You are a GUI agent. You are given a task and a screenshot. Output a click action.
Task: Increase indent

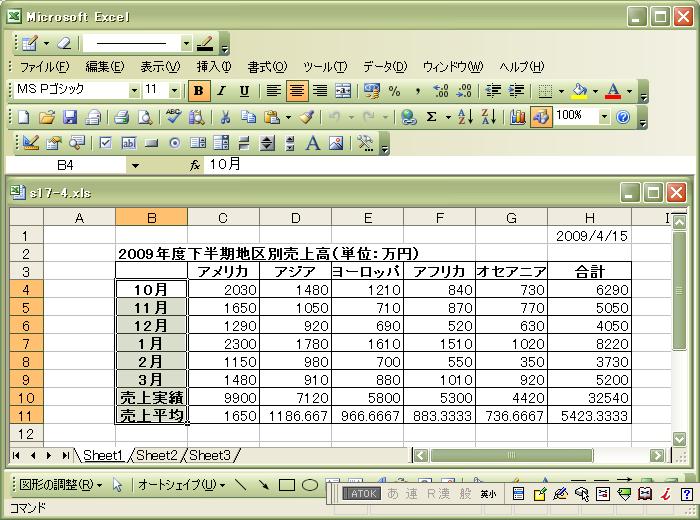[x=516, y=91]
